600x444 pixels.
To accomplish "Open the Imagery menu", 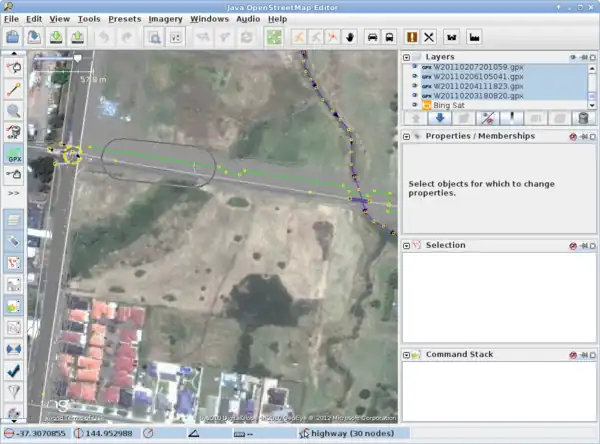I will click(165, 18).
